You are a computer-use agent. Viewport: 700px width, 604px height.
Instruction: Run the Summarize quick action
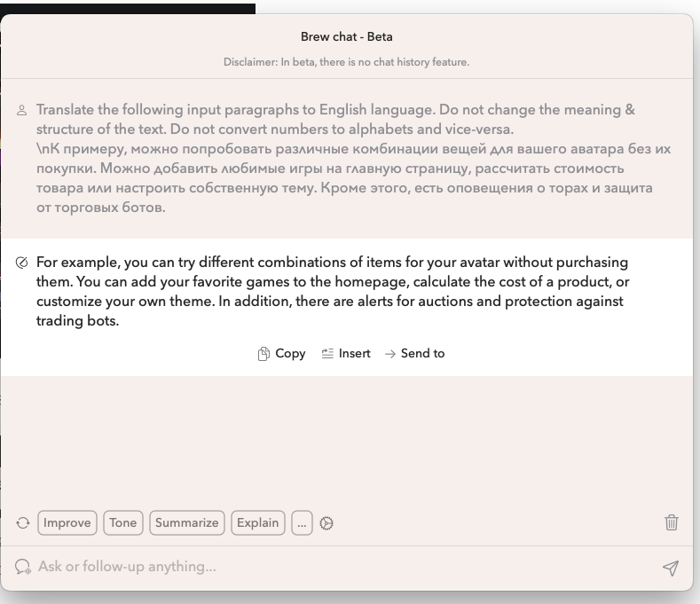187,522
